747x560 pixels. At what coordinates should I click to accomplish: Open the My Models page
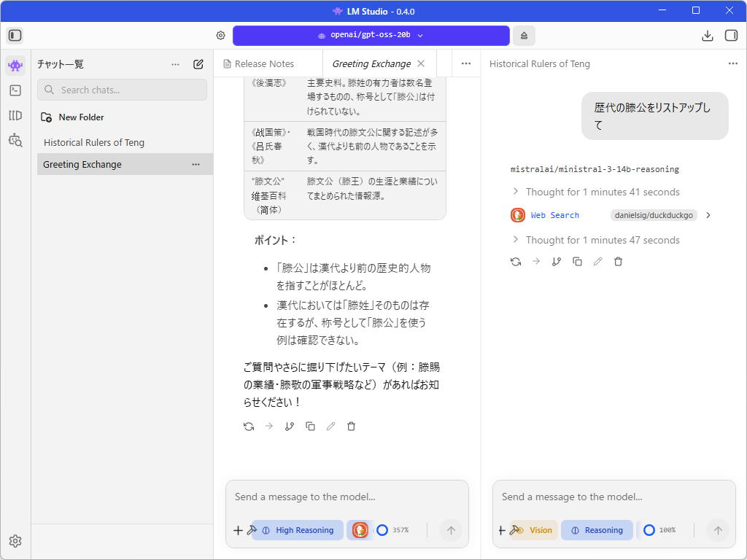[15, 114]
